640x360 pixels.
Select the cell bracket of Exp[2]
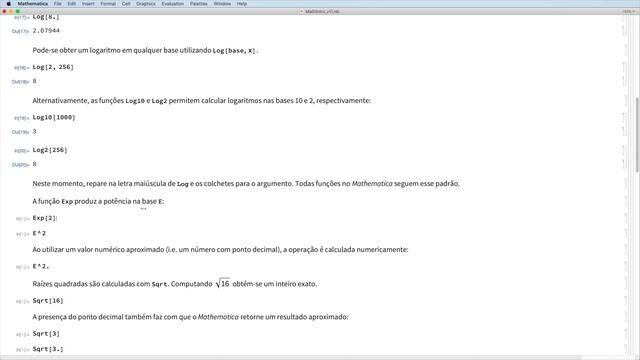coord(625,218)
